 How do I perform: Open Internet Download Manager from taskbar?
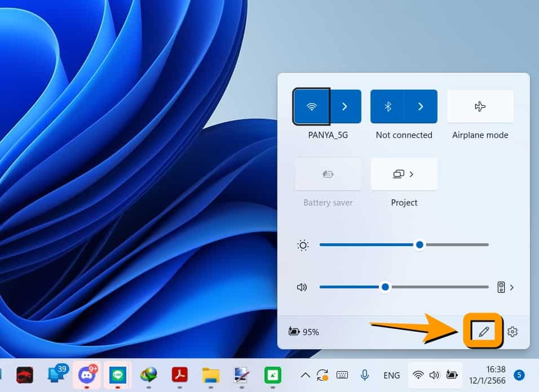click(148, 375)
